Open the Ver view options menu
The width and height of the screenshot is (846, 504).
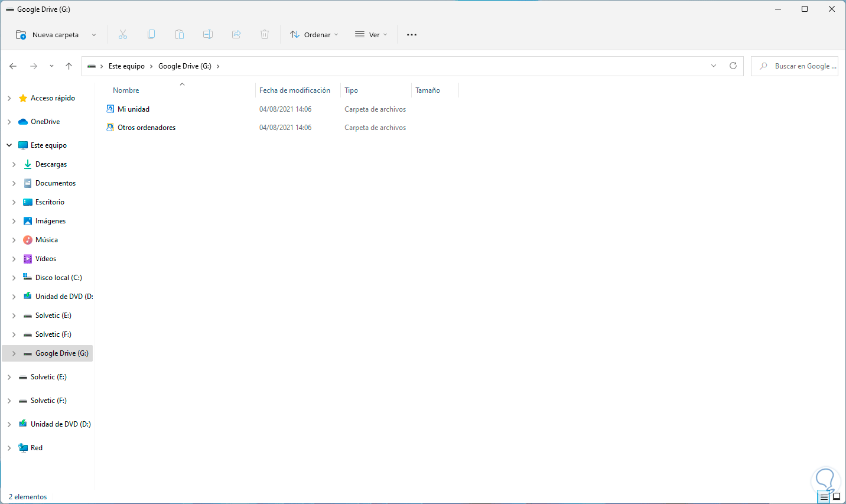371,35
